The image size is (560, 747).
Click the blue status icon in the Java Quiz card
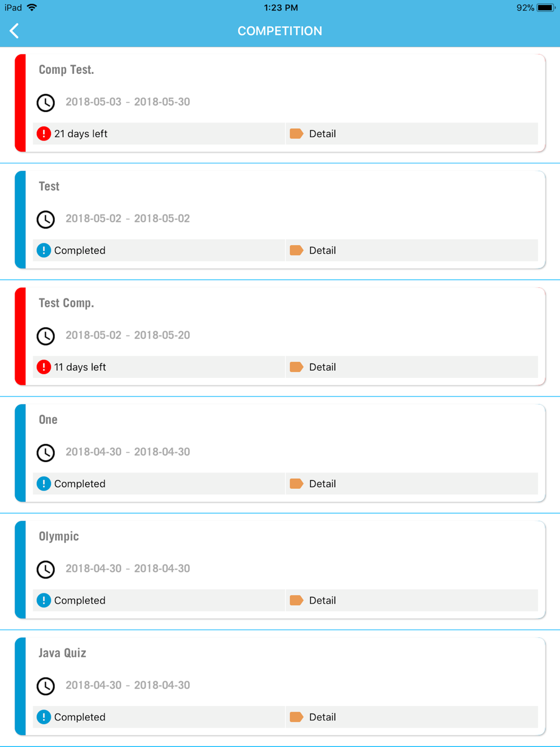pyautogui.click(x=44, y=717)
